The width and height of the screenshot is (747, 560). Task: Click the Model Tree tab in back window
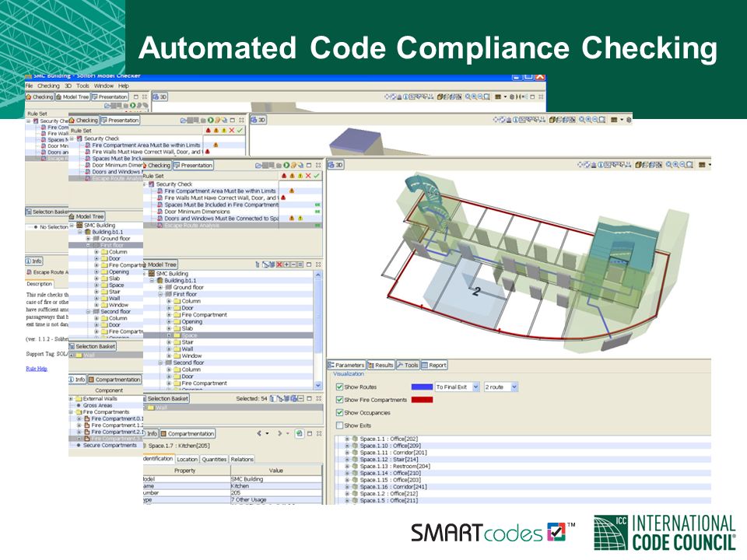72,96
